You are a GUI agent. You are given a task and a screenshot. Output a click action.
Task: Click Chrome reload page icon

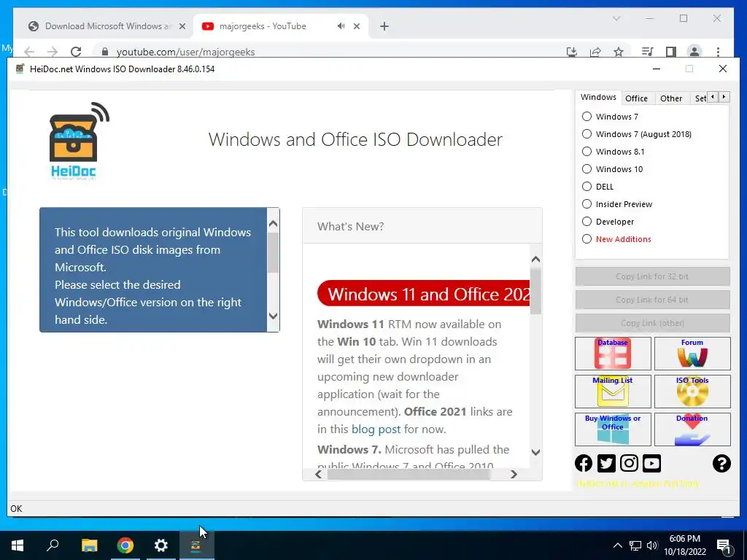[x=76, y=52]
